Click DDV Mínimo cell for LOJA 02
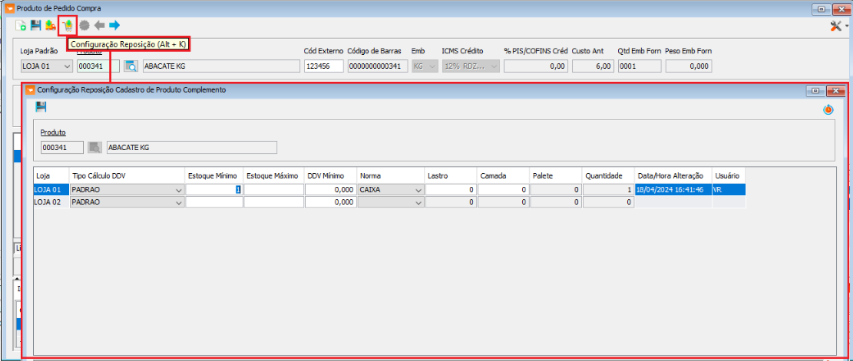The width and height of the screenshot is (853, 361). point(330,202)
